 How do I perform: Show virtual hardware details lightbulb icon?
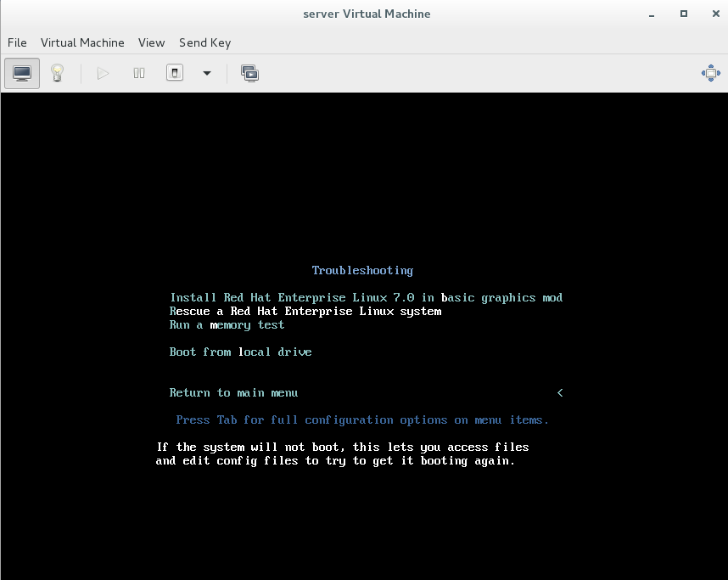pos(57,73)
